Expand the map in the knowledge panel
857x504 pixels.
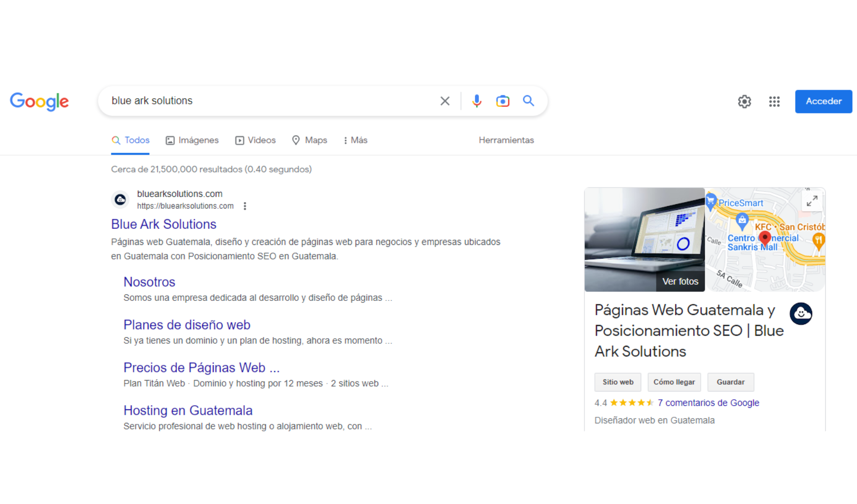click(812, 201)
